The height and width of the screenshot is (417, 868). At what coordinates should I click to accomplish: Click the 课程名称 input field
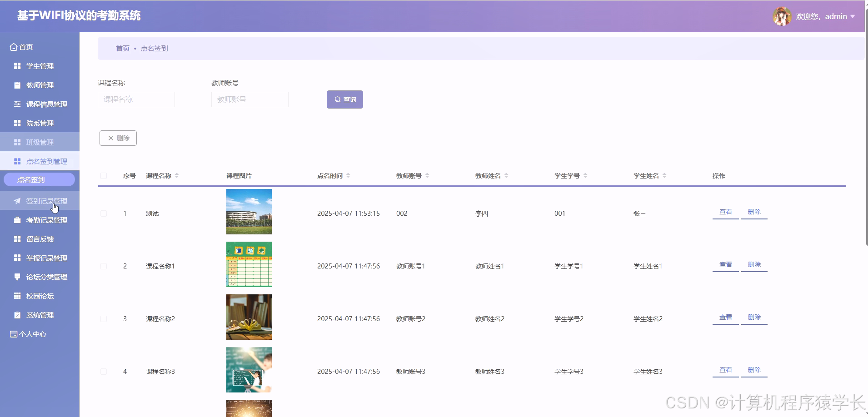tap(136, 99)
